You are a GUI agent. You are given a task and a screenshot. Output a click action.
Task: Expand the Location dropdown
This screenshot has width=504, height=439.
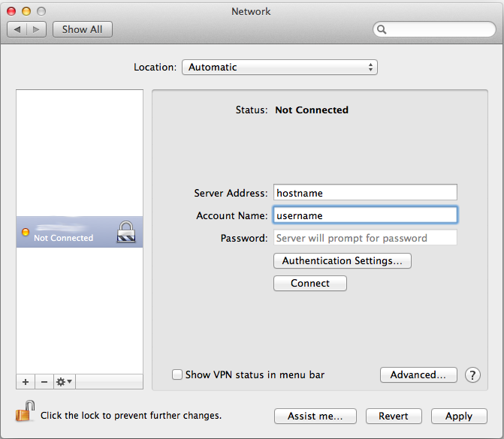(x=279, y=68)
